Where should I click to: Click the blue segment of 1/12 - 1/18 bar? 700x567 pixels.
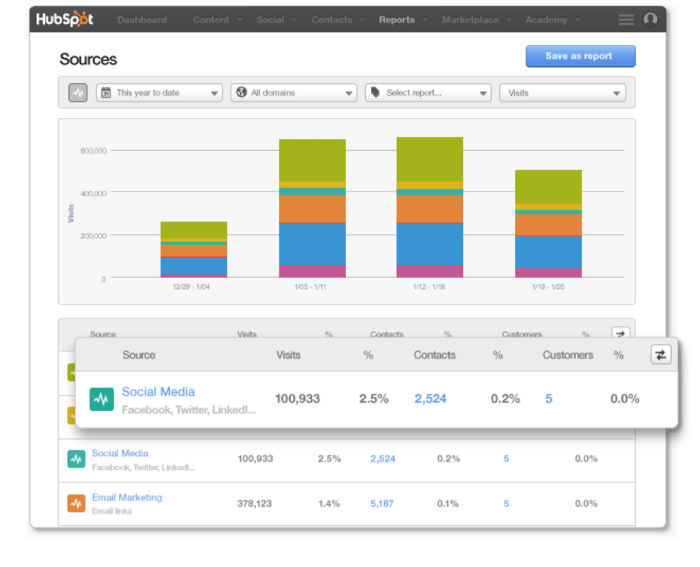pyautogui.click(x=430, y=244)
